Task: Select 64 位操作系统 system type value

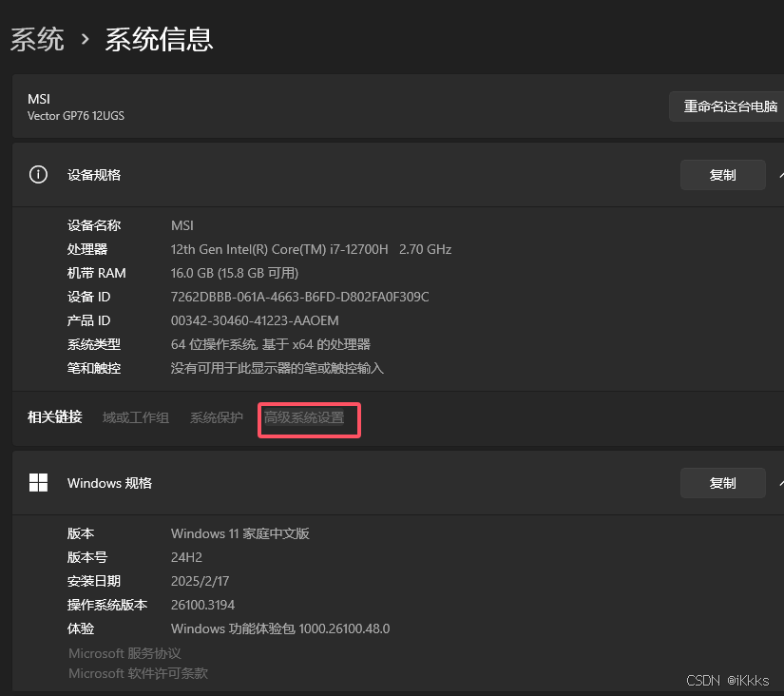Action: point(271,344)
